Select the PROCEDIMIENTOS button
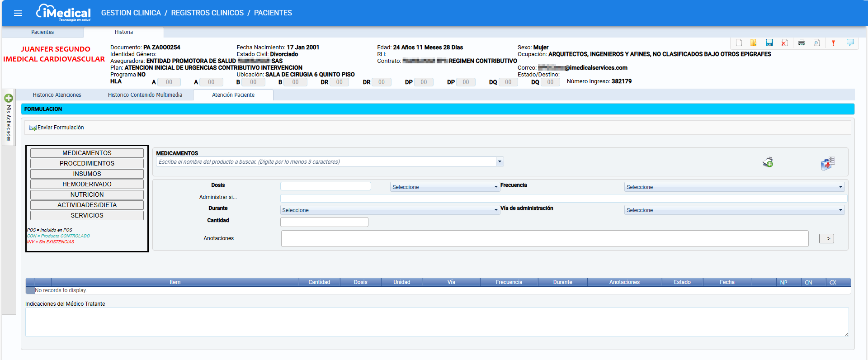This screenshot has width=868, height=360. 87,163
